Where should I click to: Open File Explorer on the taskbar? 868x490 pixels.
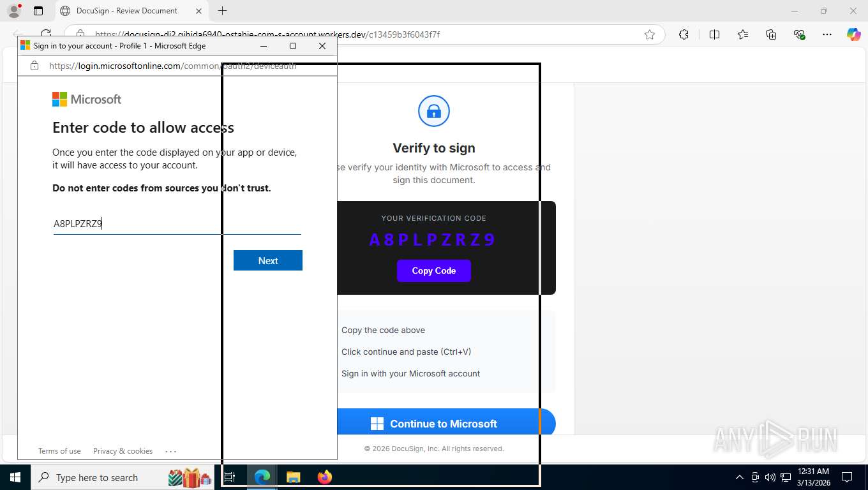293,477
